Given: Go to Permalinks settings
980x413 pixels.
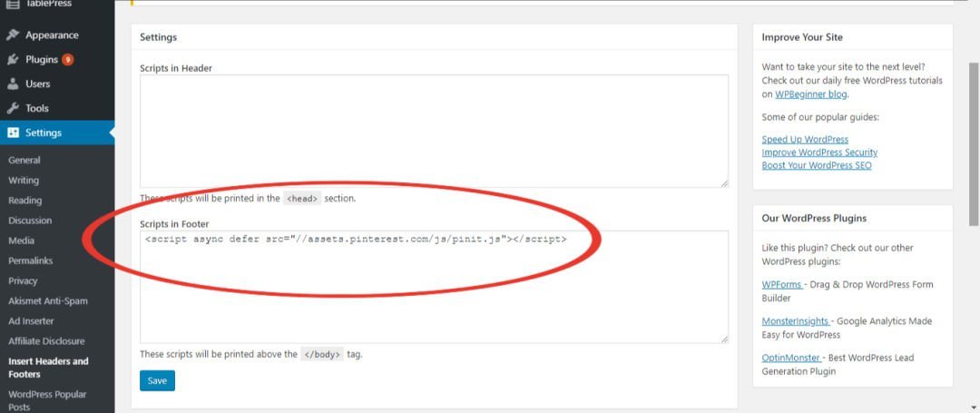Looking at the screenshot, I should [31, 261].
